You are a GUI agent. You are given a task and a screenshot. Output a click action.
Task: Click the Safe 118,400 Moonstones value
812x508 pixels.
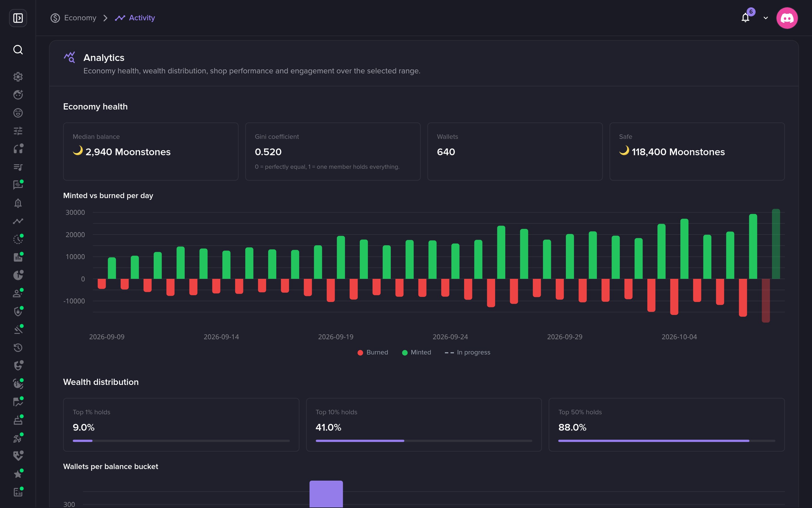(672, 152)
